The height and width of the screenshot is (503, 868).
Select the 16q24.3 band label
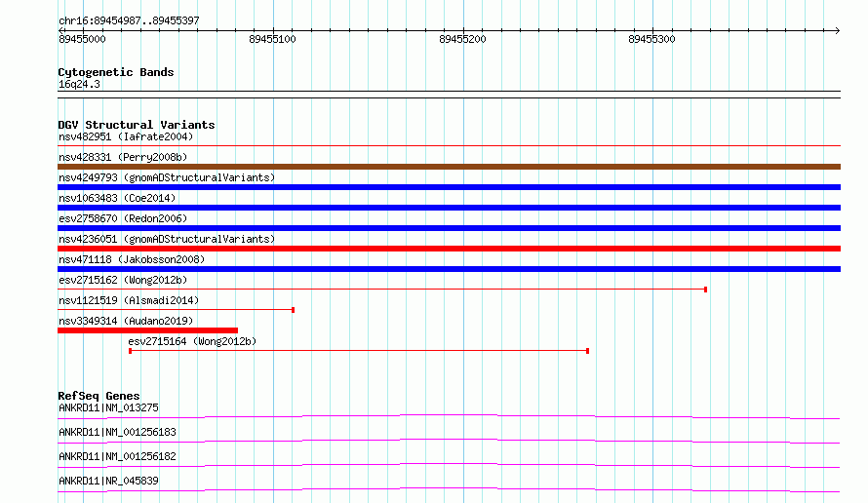coord(79,84)
